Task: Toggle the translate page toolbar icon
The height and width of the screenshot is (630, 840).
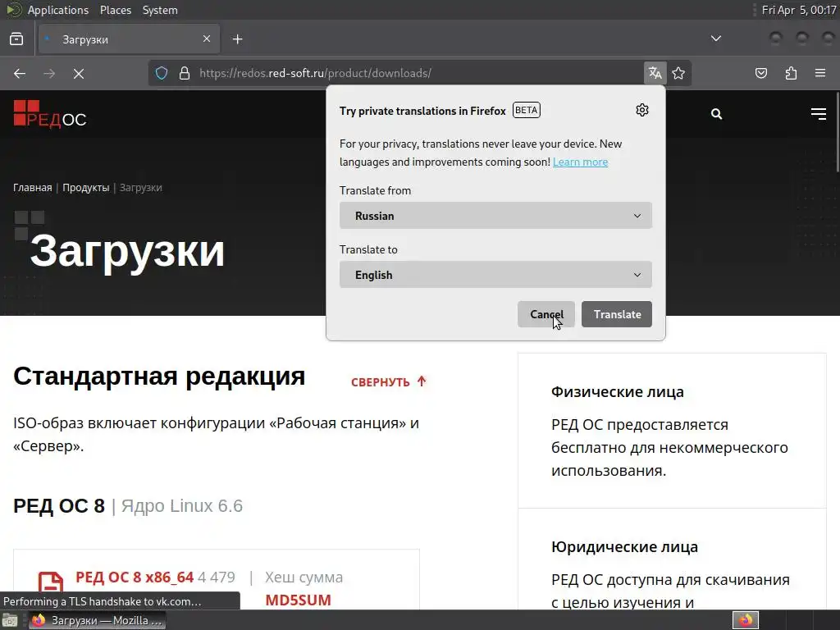Action: (x=655, y=73)
